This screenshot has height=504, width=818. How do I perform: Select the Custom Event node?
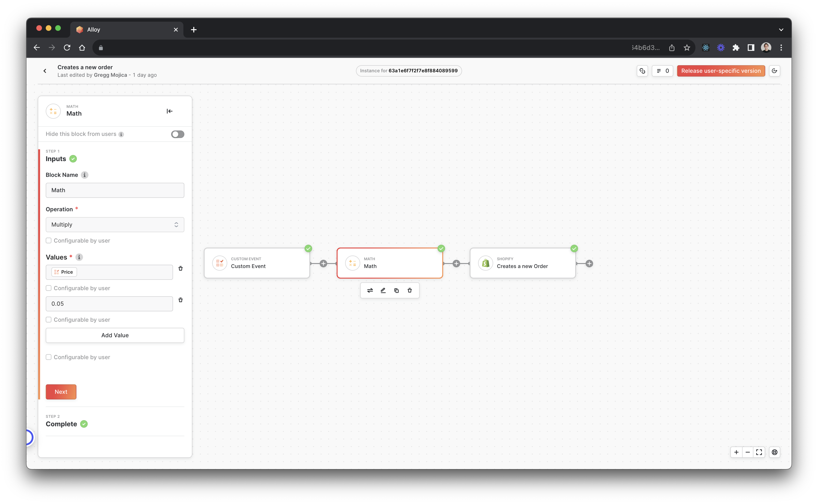click(x=257, y=263)
